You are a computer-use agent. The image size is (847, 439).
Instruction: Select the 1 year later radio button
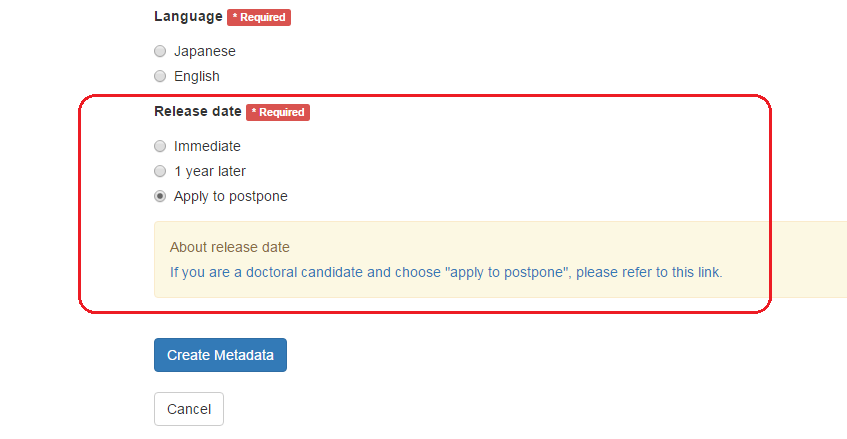[x=160, y=171]
